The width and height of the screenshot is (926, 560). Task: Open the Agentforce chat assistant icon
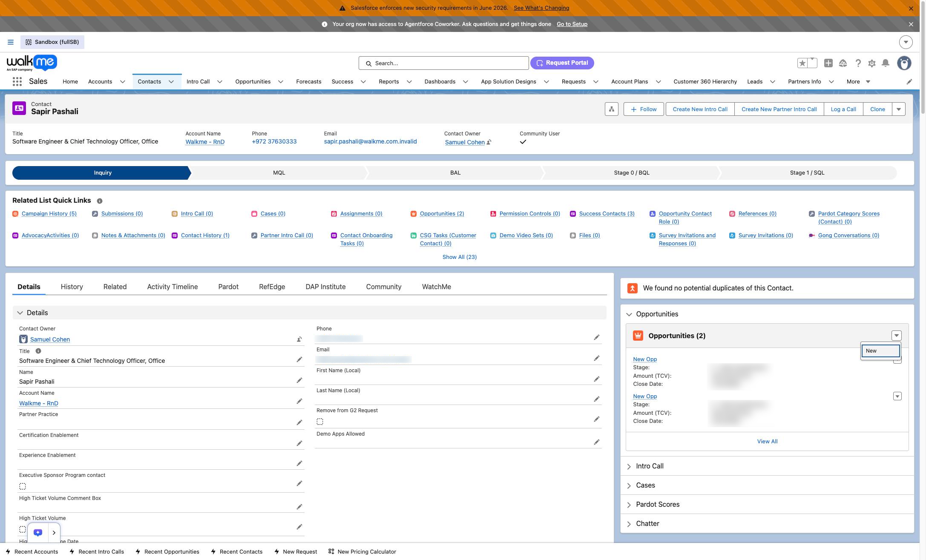38,532
